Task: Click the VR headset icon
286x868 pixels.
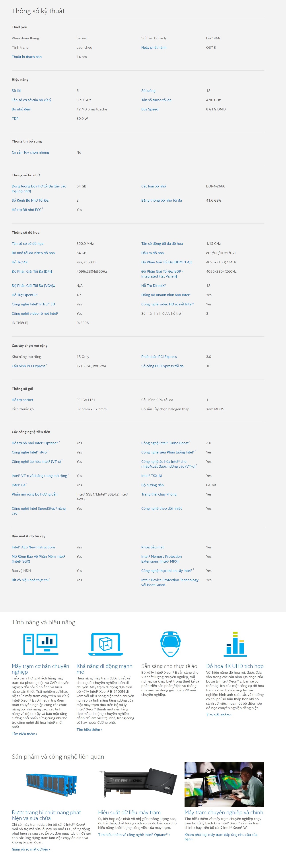Action: click(x=170, y=644)
